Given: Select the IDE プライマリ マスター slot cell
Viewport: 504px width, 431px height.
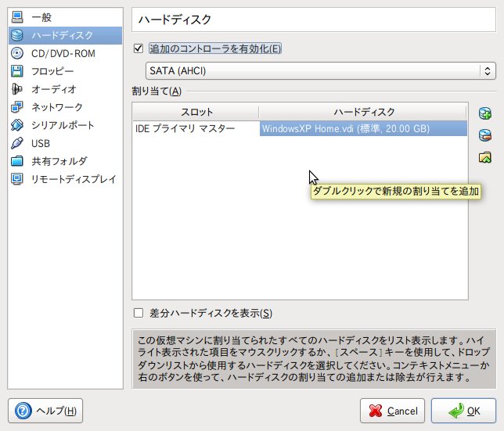Looking at the screenshot, I should point(196,128).
